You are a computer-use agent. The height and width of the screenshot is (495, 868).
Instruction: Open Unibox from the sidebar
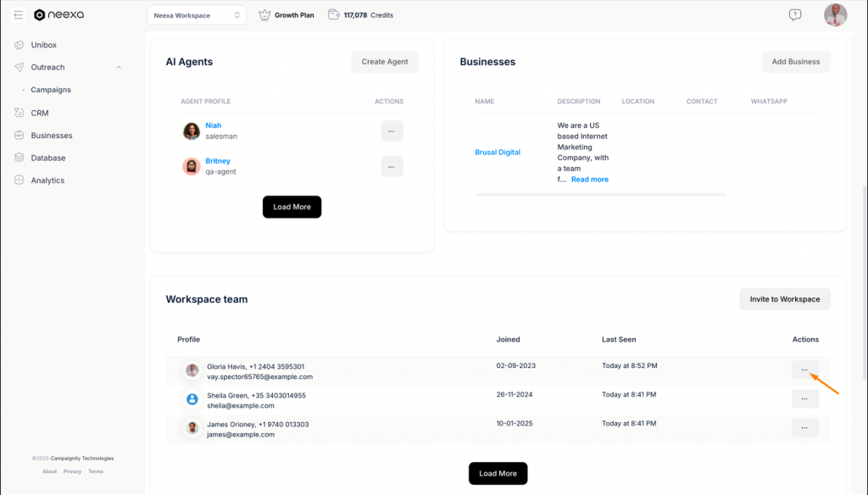(x=43, y=45)
